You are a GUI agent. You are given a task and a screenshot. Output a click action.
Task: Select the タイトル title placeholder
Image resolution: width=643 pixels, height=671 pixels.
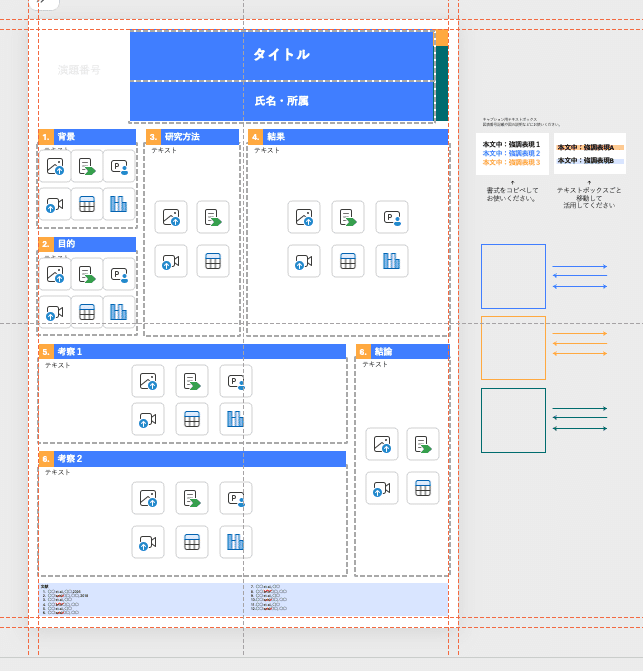(282, 55)
